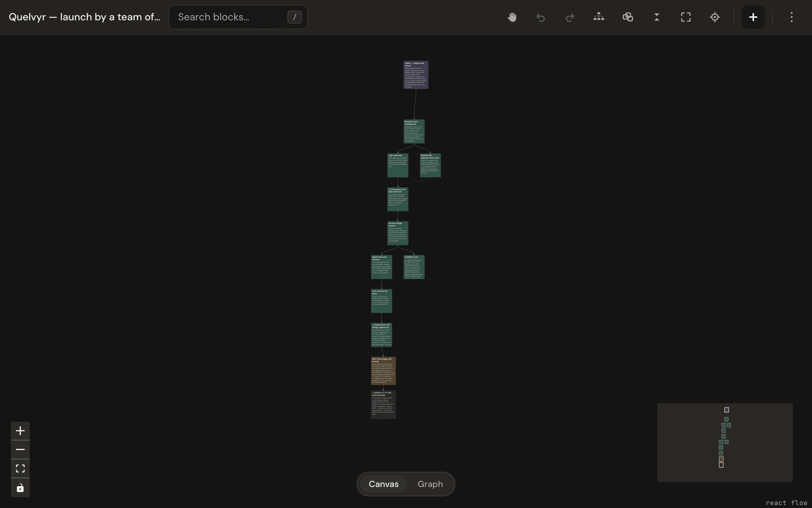
Task: Center the view using the target icon
Action: [715, 17]
